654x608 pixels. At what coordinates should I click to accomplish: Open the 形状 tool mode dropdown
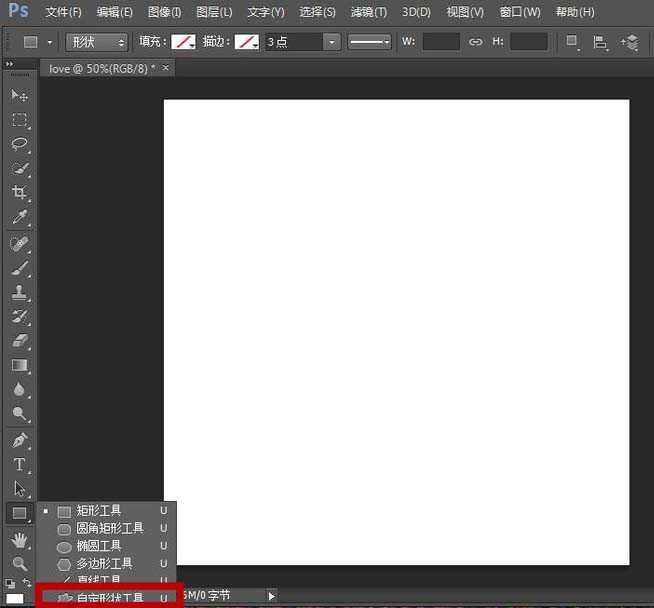tap(97, 42)
